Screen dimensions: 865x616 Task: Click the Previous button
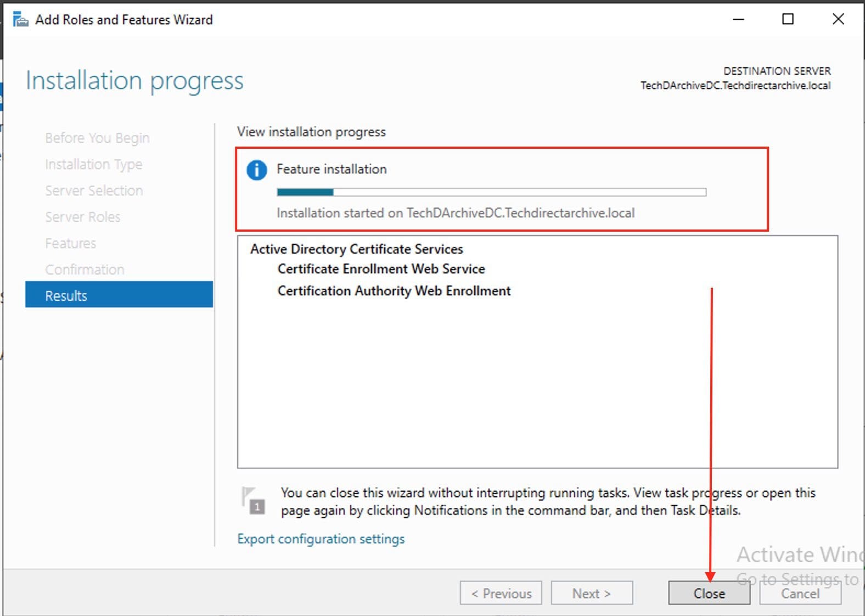[x=501, y=593]
